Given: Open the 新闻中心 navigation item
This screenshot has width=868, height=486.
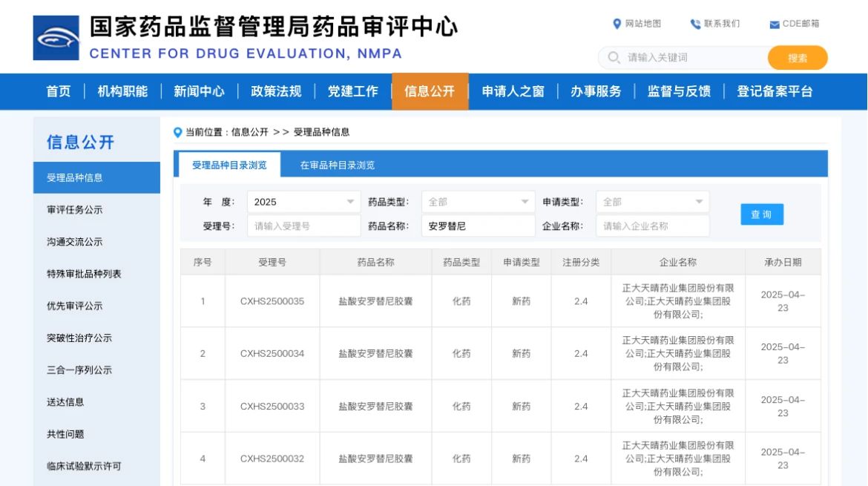Looking at the screenshot, I should pos(199,91).
